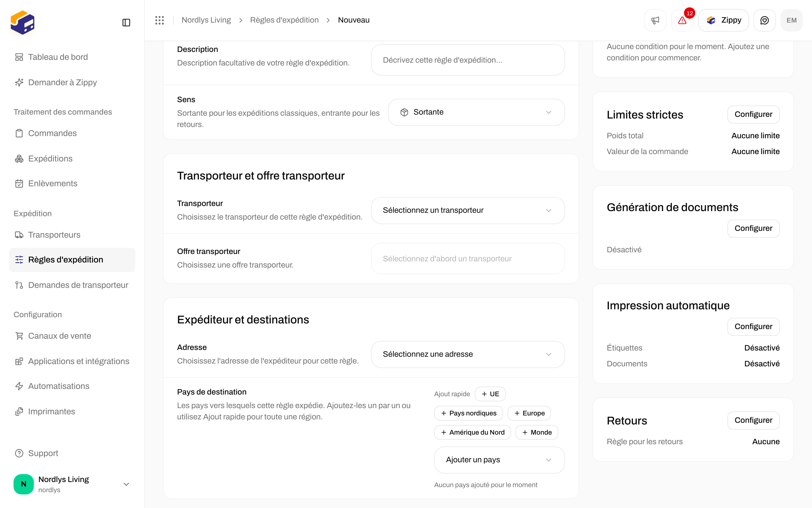Configure Limites strictes
812x508 pixels.
(753, 115)
